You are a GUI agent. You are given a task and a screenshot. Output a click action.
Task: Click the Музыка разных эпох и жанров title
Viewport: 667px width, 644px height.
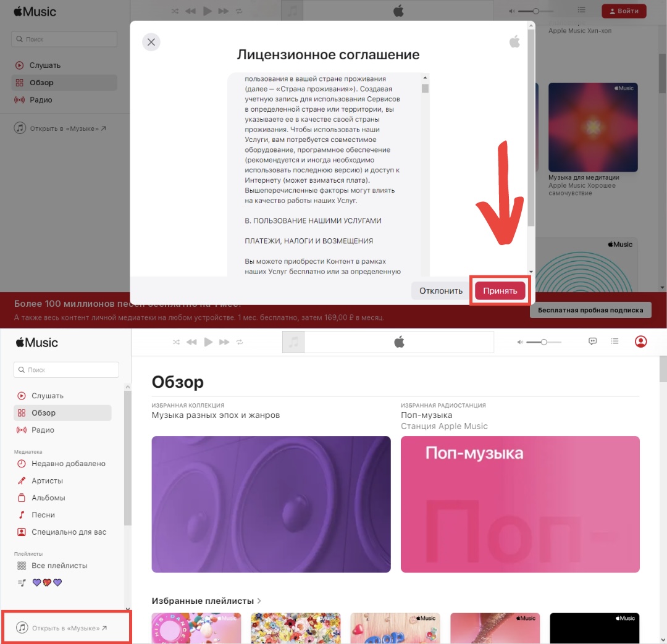click(x=216, y=415)
